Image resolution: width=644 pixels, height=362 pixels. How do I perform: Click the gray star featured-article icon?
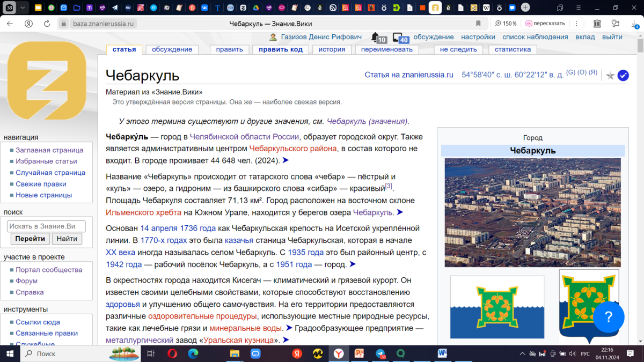[x=610, y=76]
